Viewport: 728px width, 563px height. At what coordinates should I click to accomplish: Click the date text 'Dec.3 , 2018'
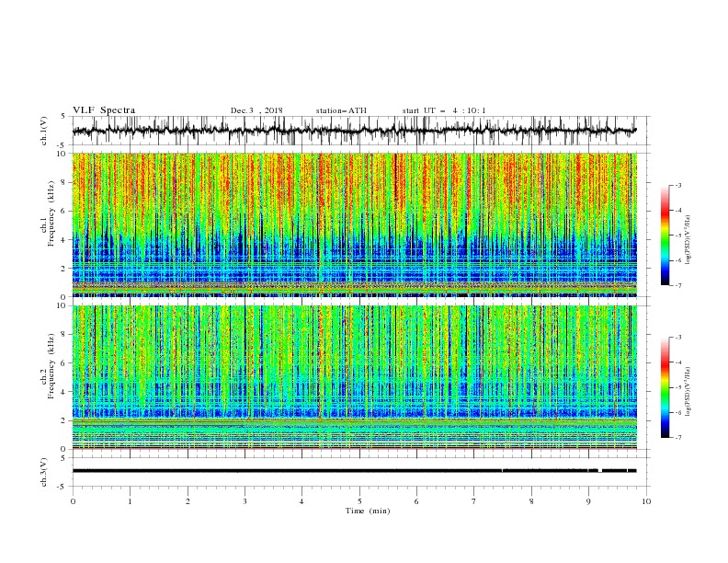pyautogui.click(x=256, y=110)
